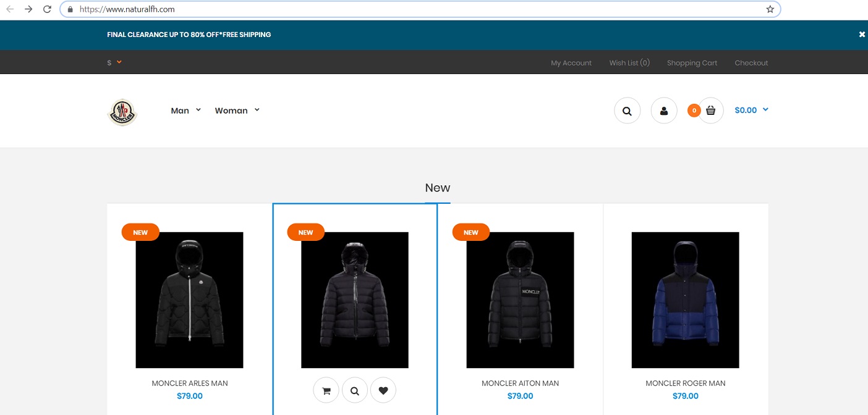The width and height of the screenshot is (868, 415).
Task: Add highlighted jacket to wishlist heart
Action: pos(383,390)
